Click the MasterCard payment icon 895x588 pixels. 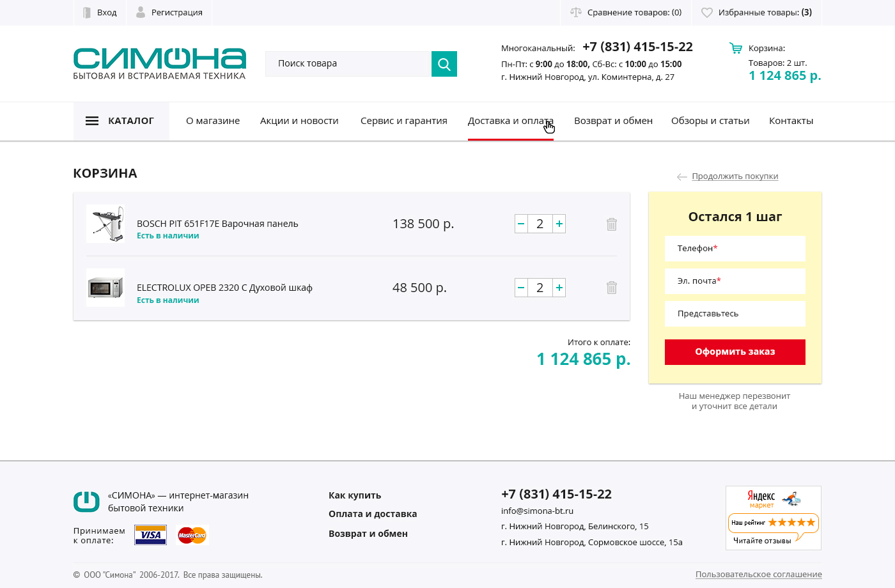coord(192,535)
